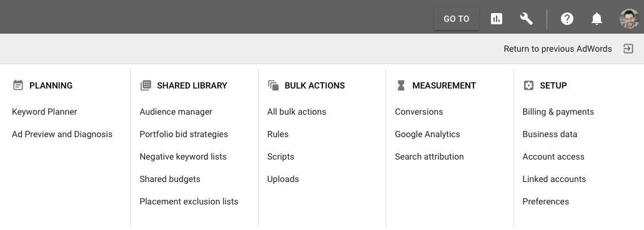Click the GO TO button
This screenshot has width=644, height=230.
click(457, 19)
